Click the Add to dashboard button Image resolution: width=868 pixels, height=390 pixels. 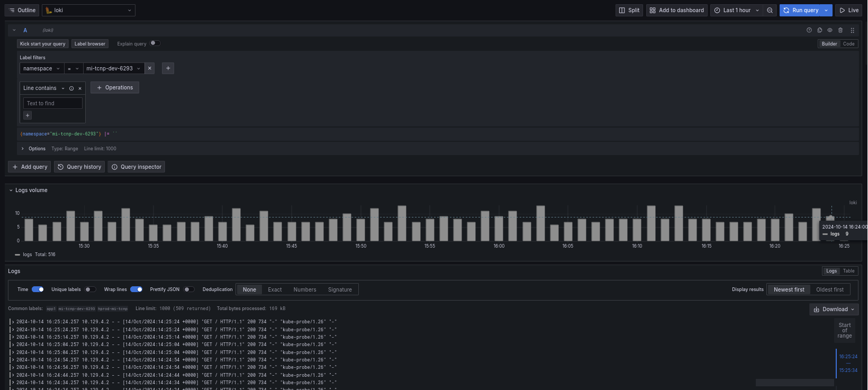(x=676, y=10)
